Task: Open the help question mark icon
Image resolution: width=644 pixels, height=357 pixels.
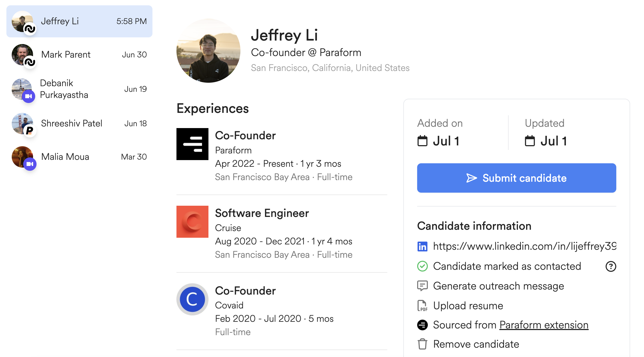Action: click(x=611, y=266)
